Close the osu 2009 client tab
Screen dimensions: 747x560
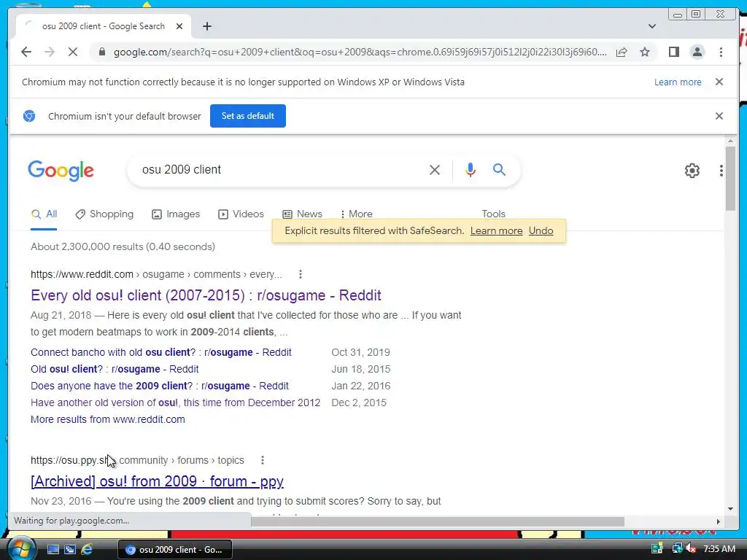pos(179,26)
